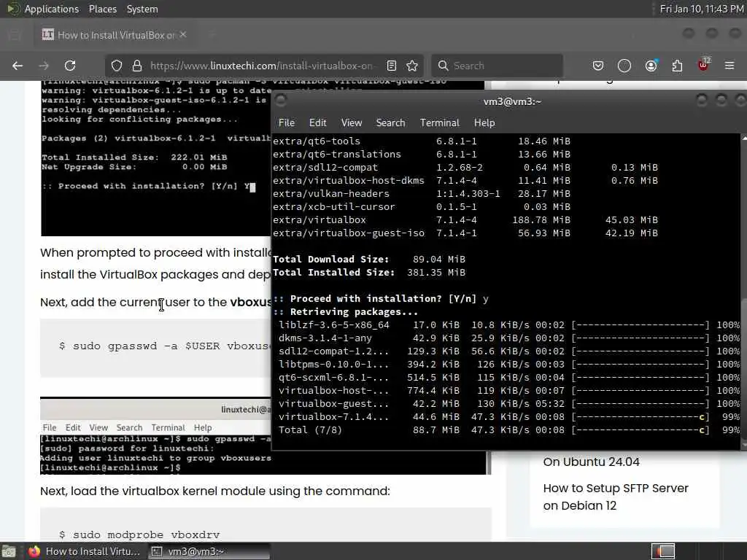The image size is (747, 560).
Task: Open the On Ubuntu 24.04 link
Action: coord(591,462)
